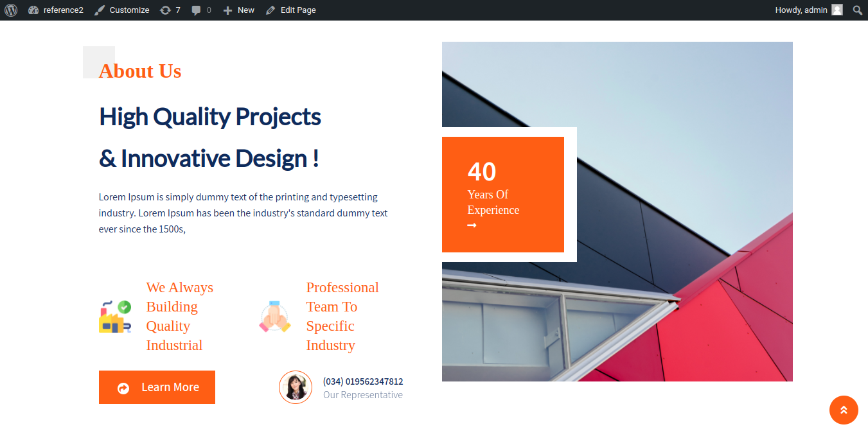Click the admin avatar thumbnail

(x=837, y=10)
